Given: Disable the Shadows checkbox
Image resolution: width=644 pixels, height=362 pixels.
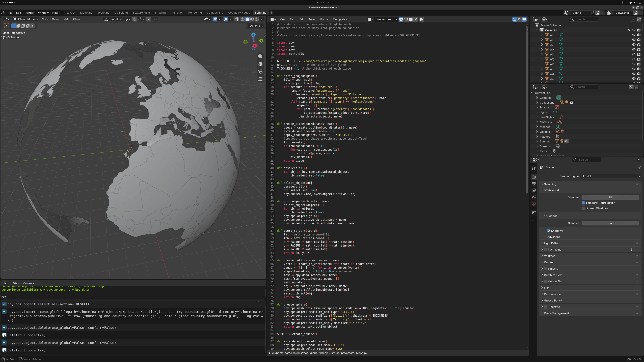Looking at the screenshot, I should (x=549, y=231).
